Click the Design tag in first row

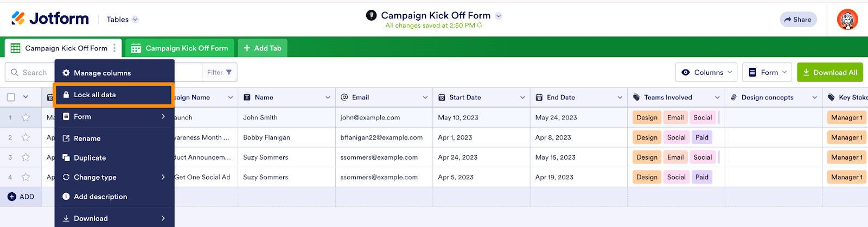(647, 117)
